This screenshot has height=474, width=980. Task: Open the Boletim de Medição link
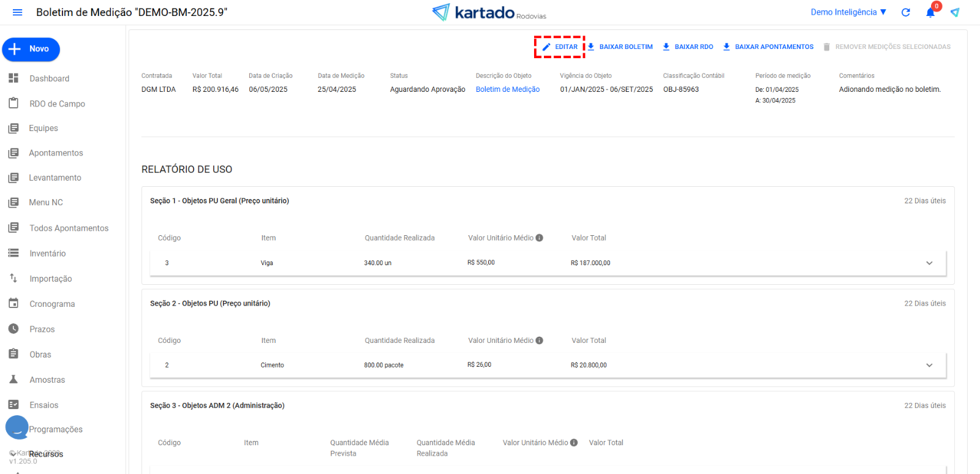[x=508, y=89]
